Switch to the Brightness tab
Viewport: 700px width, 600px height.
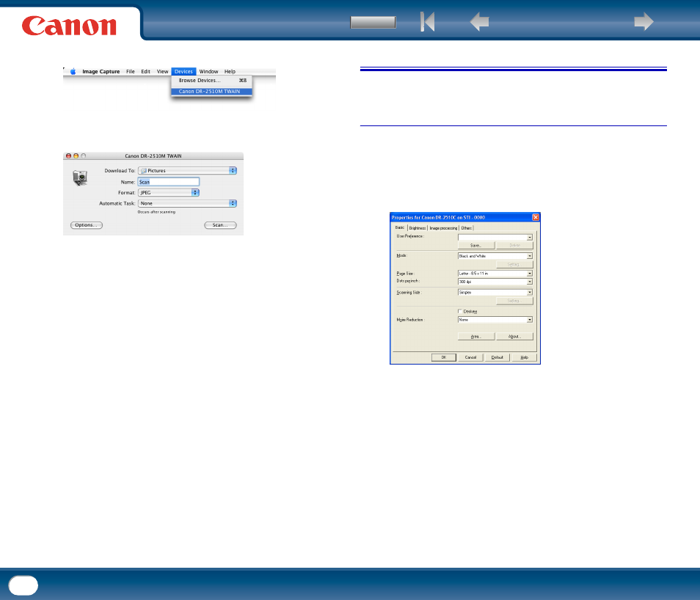tap(418, 228)
